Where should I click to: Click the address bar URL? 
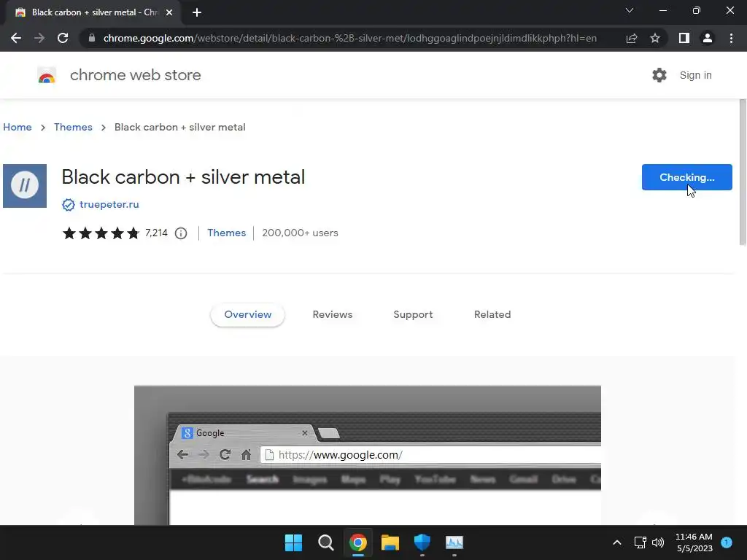pos(349,38)
